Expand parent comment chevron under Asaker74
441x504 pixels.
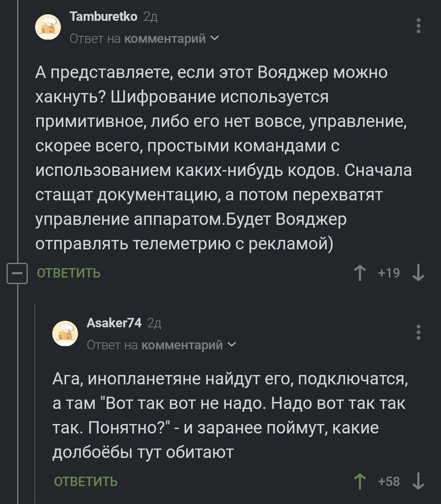point(232,345)
